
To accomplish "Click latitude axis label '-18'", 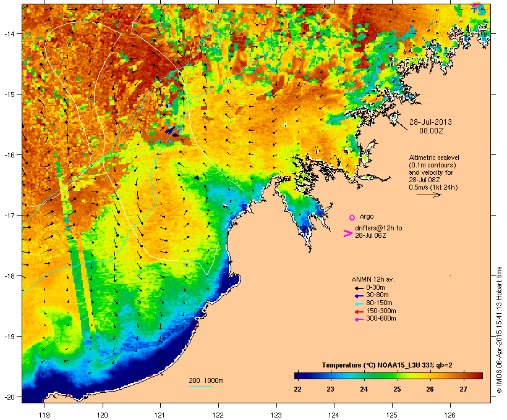I will tap(9, 276).
